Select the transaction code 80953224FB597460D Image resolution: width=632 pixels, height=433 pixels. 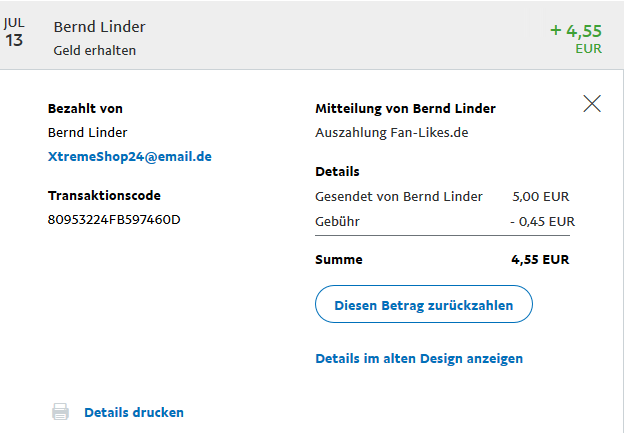114,220
